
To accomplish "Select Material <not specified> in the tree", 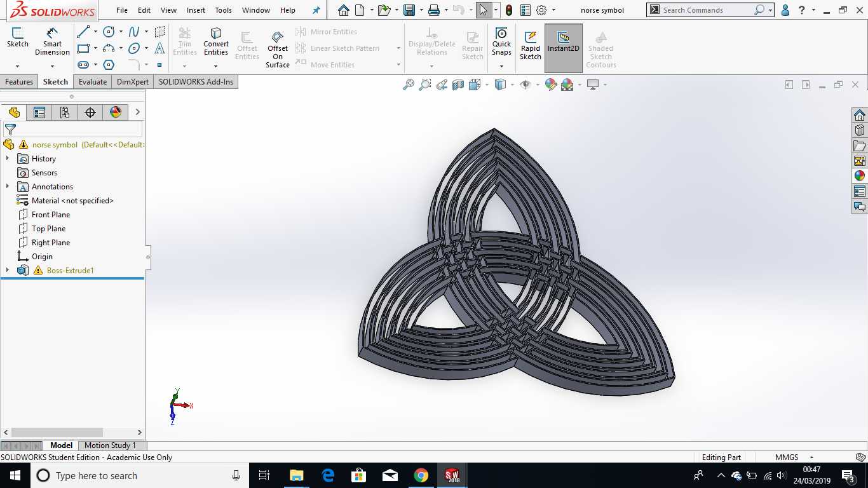I will [x=72, y=201].
